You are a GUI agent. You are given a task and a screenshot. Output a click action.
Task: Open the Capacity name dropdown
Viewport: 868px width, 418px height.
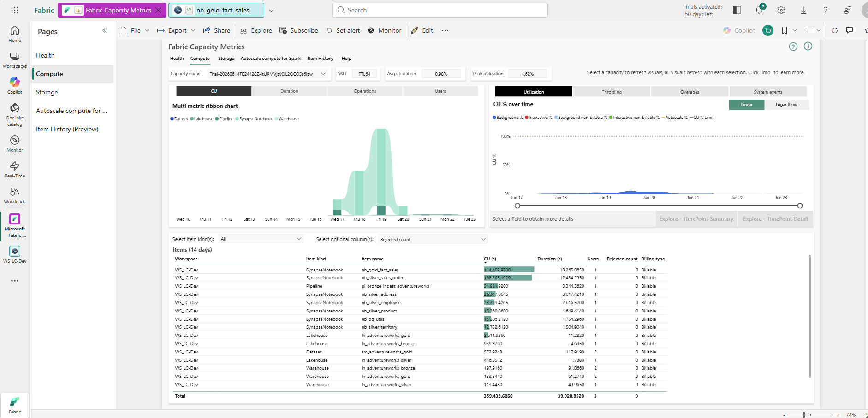tap(268, 74)
